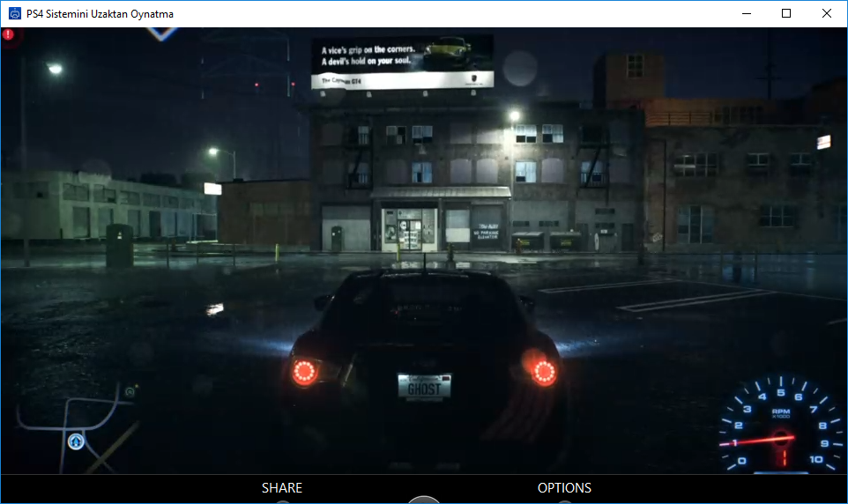Click the red warning alert icon
This screenshot has height=504, width=848.
pos(9,34)
